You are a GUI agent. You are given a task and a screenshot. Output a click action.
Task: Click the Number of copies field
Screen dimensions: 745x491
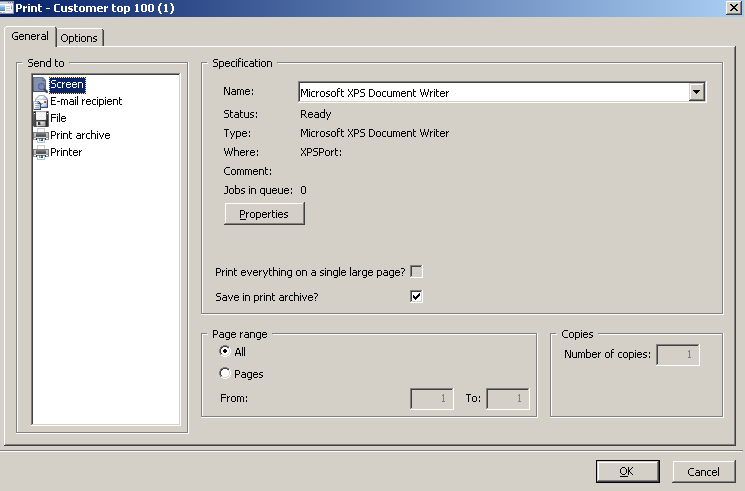pyautogui.click(x=678, y=355)
